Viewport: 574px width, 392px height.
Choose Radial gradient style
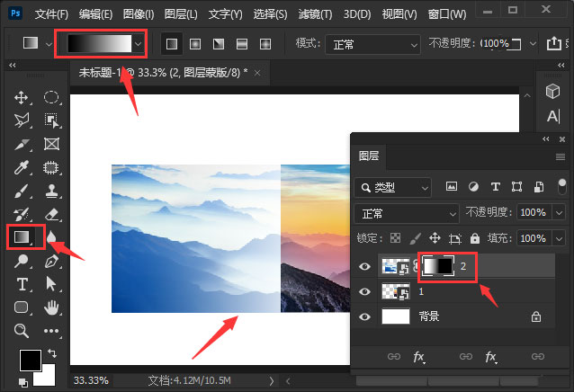click(x=195, y=44)
